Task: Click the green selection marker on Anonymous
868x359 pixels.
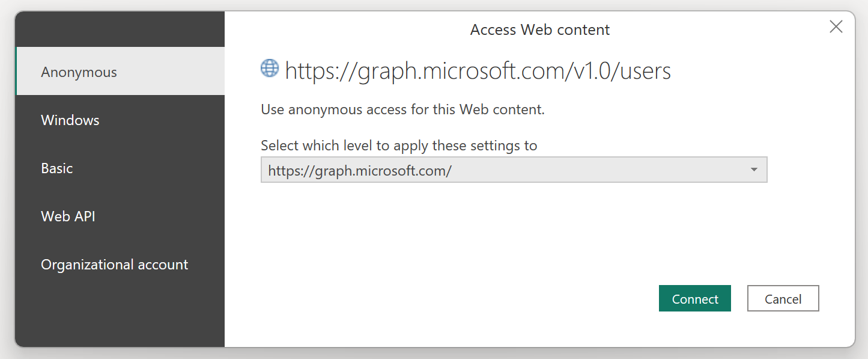Action: point(16,72)
